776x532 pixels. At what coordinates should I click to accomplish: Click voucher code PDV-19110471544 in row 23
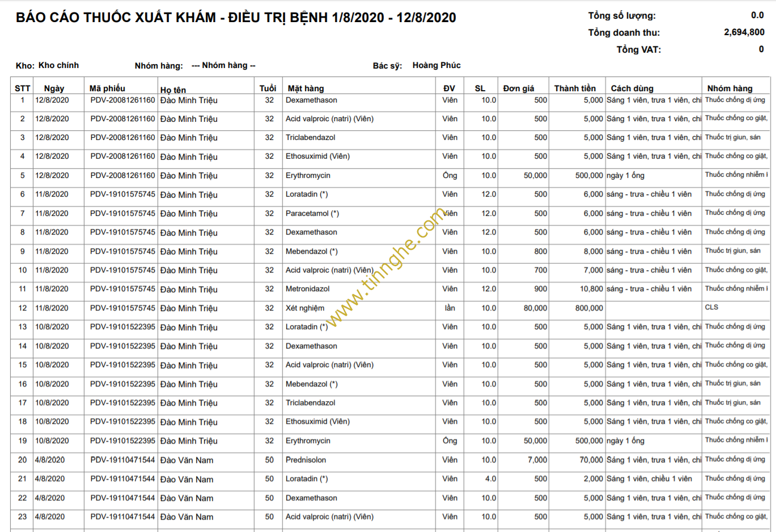(122, 517)
